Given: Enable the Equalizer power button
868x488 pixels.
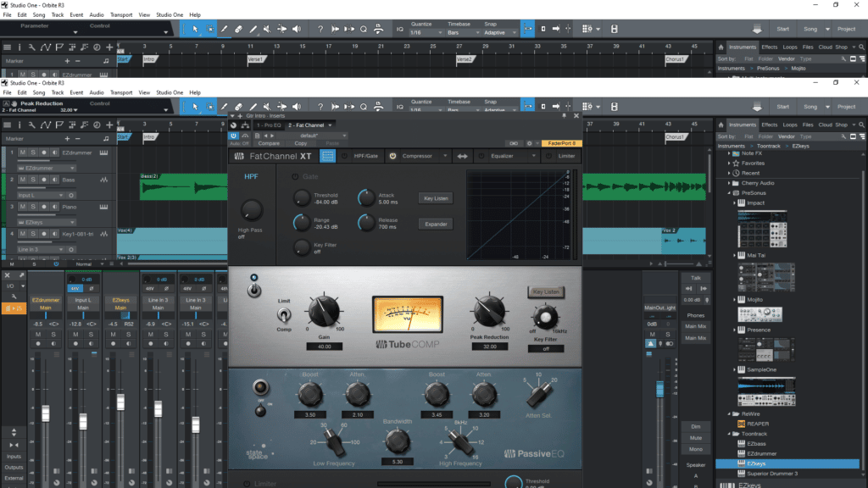Looking at the screenshot, I should click(481, 156).
